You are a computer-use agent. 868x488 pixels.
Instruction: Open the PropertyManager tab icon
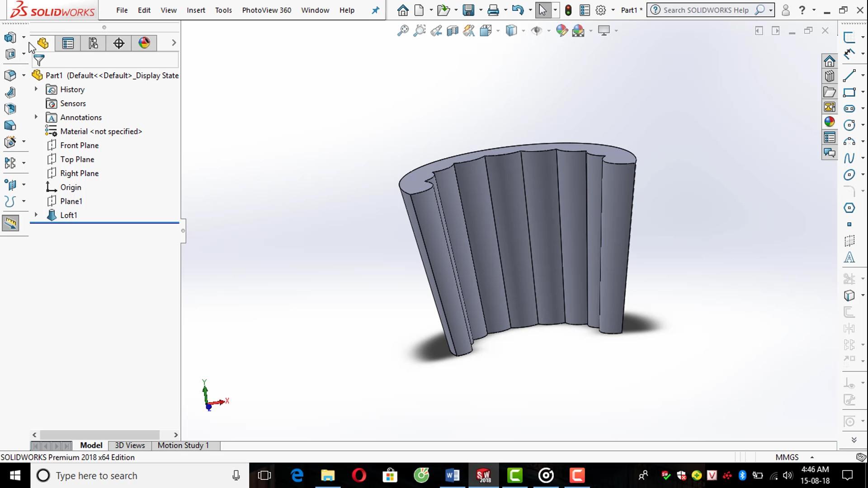68,43
